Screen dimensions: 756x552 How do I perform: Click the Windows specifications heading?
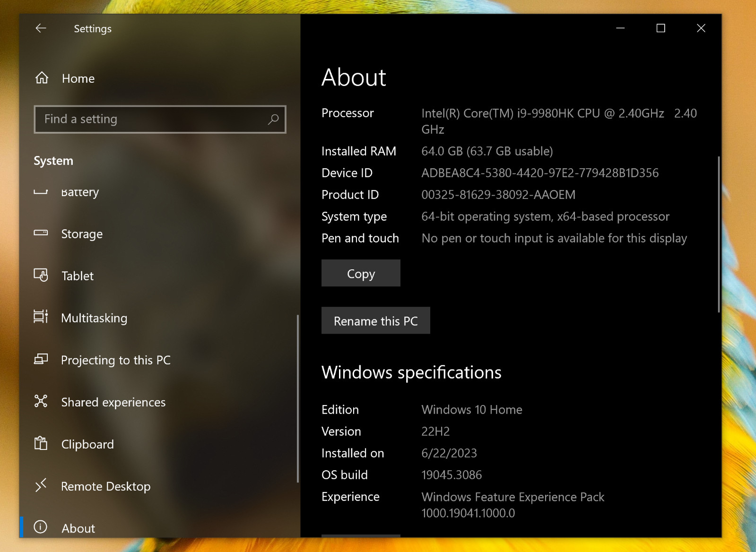click(411, 372)
